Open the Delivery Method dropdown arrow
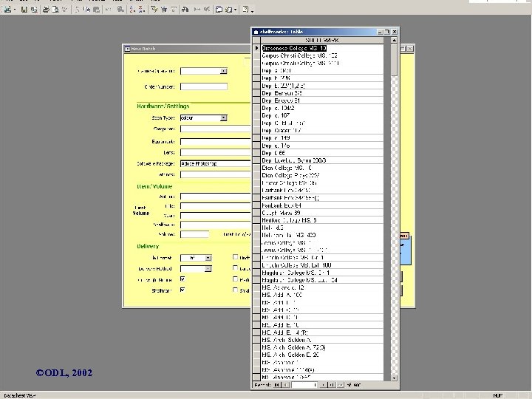The height and width of the screenshot is (399, 532). [x=208, y=269]
